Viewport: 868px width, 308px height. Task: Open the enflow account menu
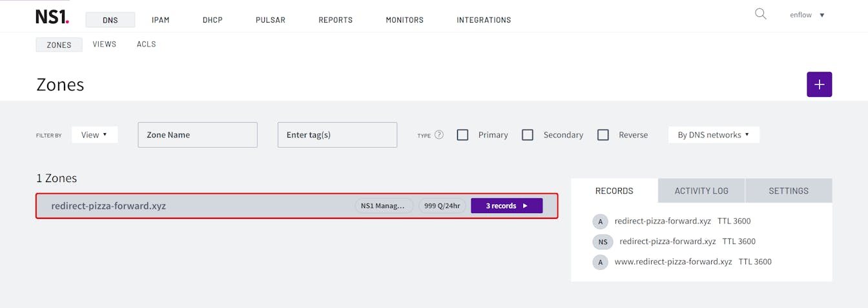pos(807,15)
